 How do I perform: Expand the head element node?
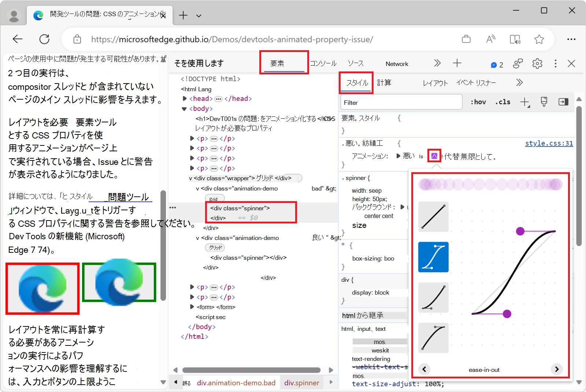pos(185,99)
